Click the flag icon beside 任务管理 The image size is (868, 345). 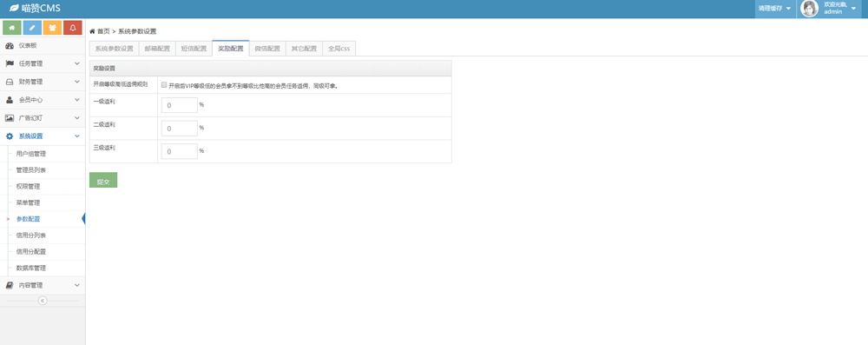click(x=10, y=63)
